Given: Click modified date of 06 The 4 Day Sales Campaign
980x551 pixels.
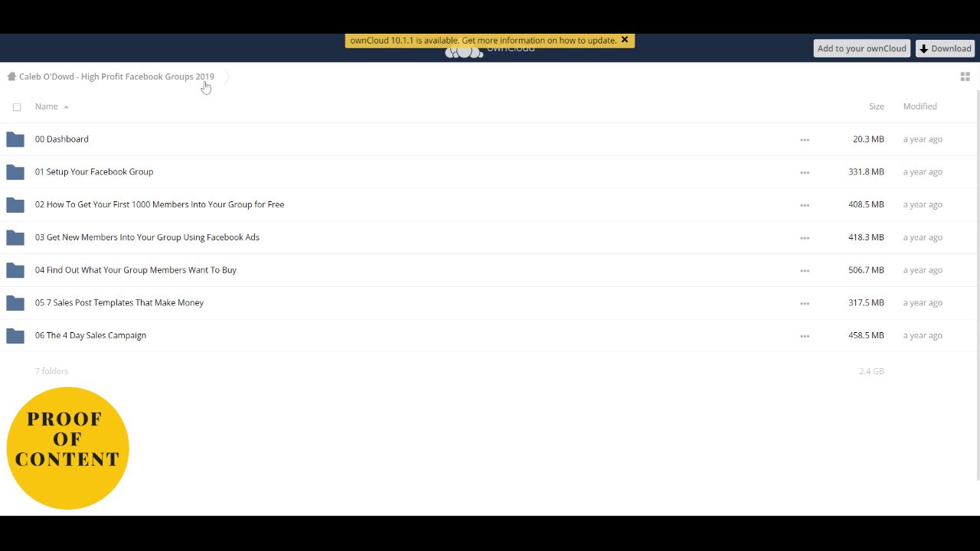Looking at the screenshot, I should click(x=923, y=335).
